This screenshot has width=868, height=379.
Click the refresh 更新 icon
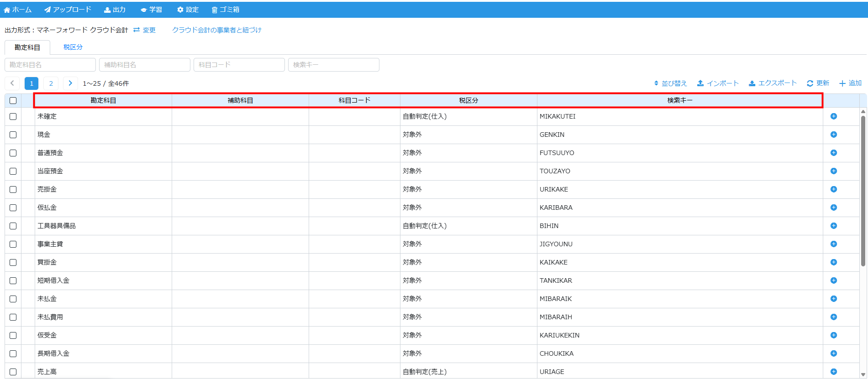[x=810, y=83]
